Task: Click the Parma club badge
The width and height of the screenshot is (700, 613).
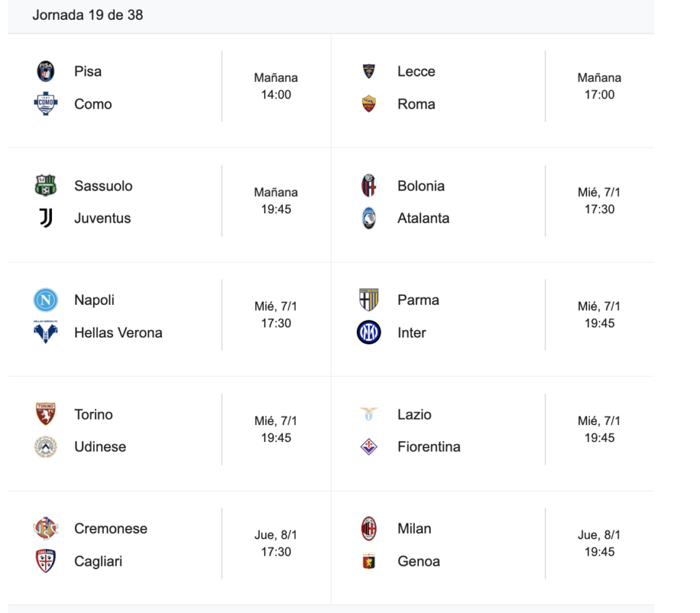Action: coord(369,300)
